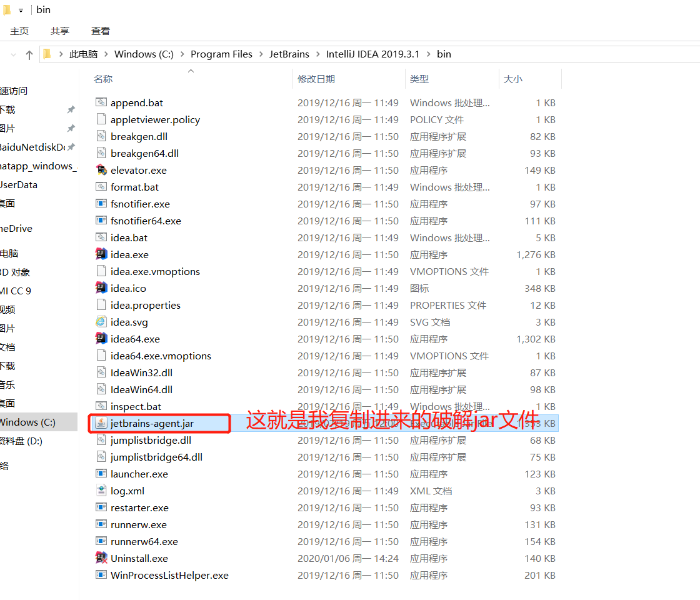
Task: Select the fsnotifier64.exe file name
Action: (146, 221)
